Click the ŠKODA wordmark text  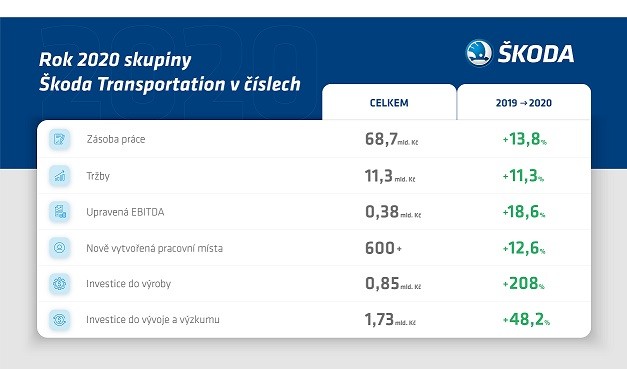[x=536, y=53]
